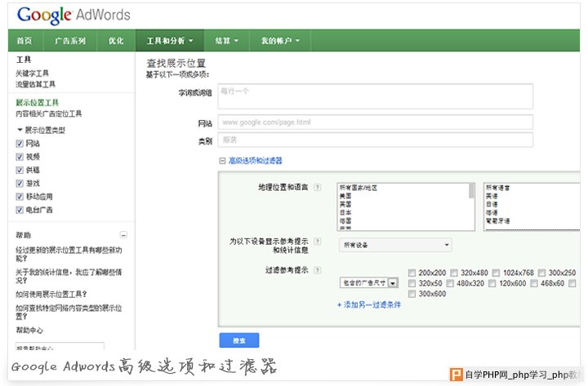Collapse the 展示位置类型 section
The height and width of the screenshot is (386, 588).
tap(41, 130)
